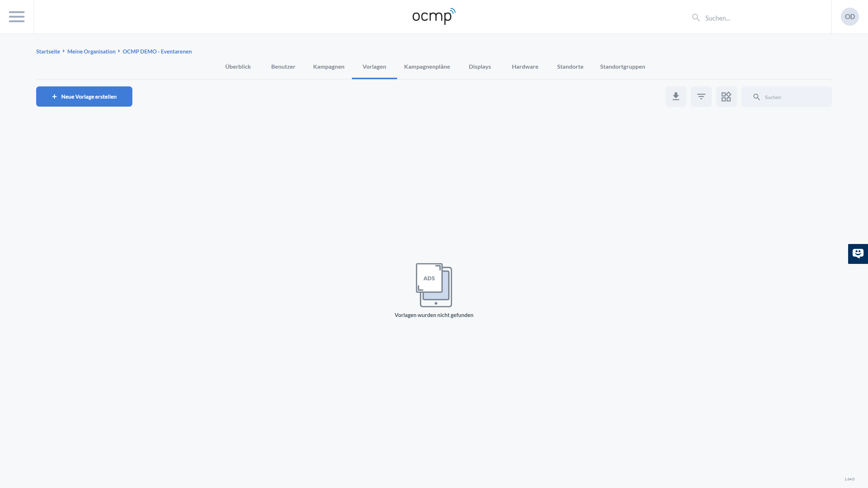Switch to the Überblick tab
Screen dimensions: 868x488
pyautogui.click(x=238, y=67)
